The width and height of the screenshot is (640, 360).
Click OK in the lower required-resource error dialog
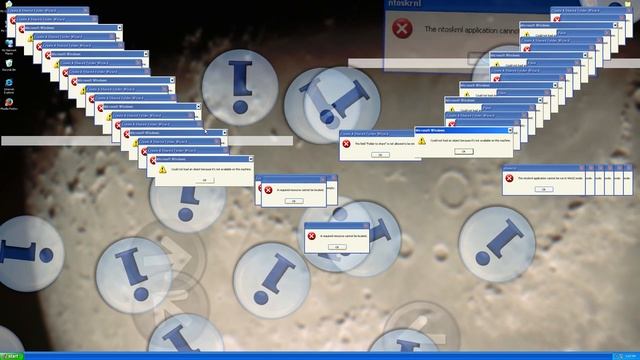337,247
